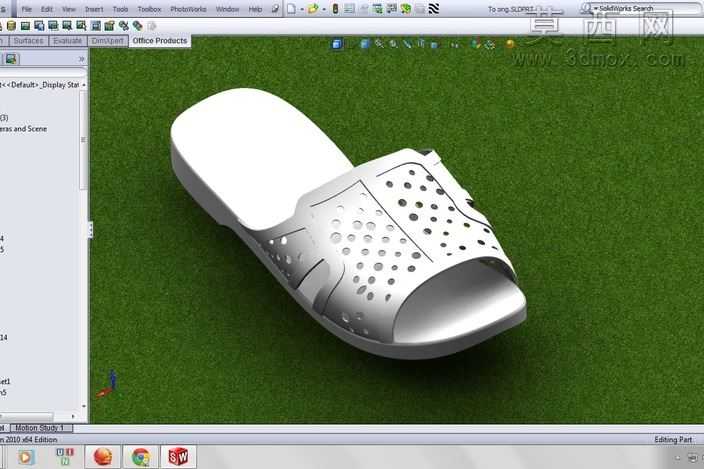Open the View menu
704x469 pixels.
(x=69, y=9)
